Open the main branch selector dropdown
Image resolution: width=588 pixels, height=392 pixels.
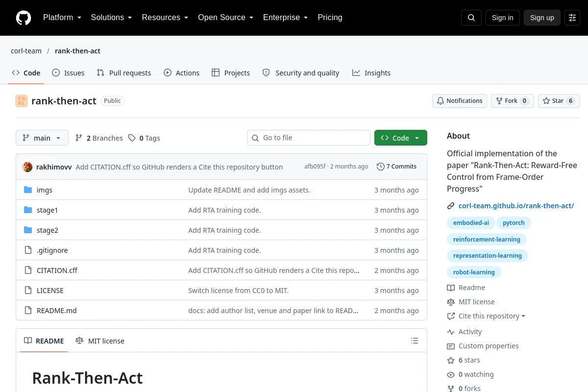(42, 138)
